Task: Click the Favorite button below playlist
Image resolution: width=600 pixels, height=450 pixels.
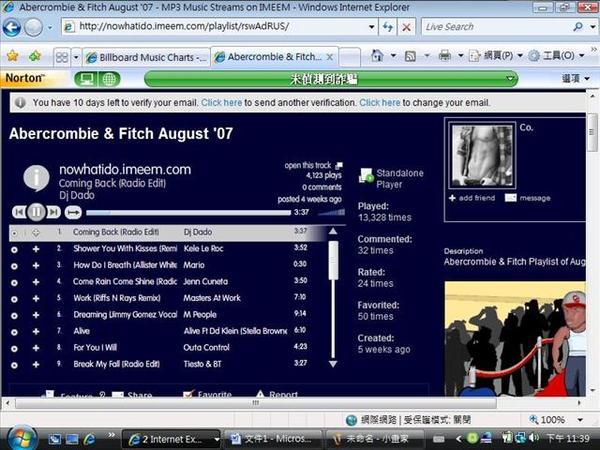Action: coord(209,393)
